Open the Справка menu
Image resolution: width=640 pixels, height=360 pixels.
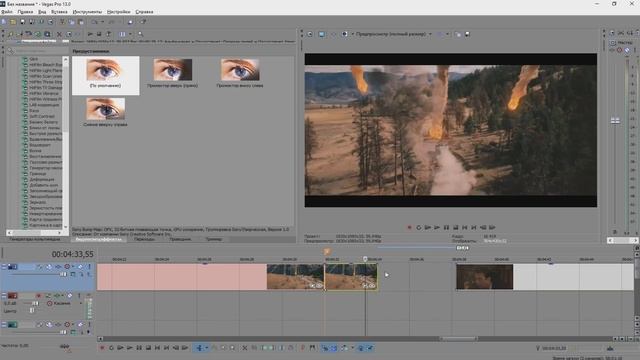(144, 12)
